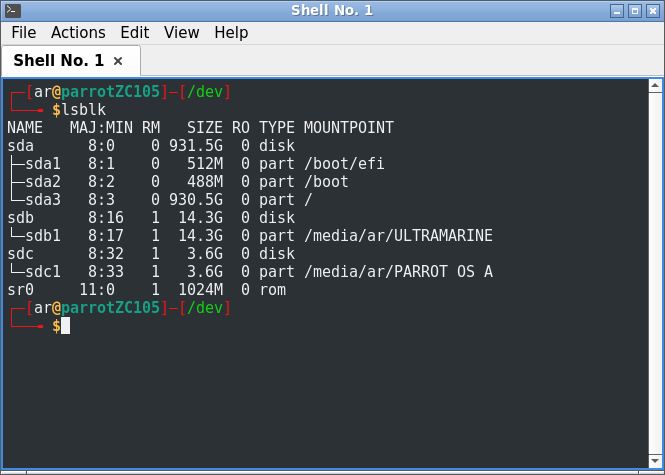Minimize the Shell No. 1 window
The image size is (665, 475).
click(x=617, y=11)
